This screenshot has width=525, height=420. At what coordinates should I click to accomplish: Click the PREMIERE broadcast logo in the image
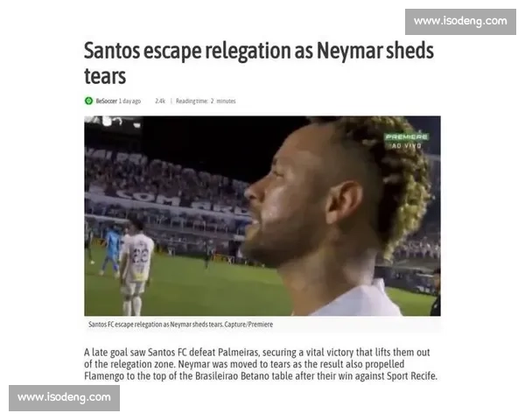(406, 137)
